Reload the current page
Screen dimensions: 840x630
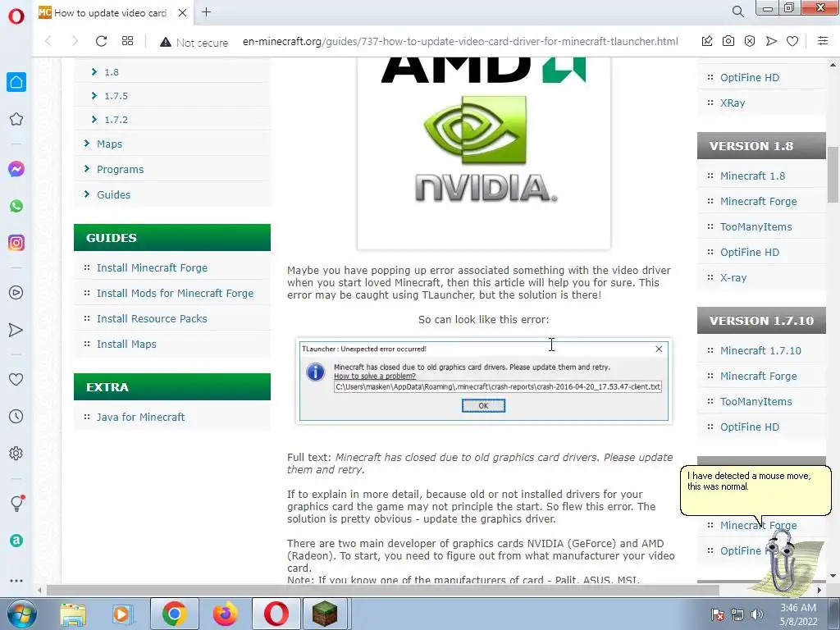(101, 41)
